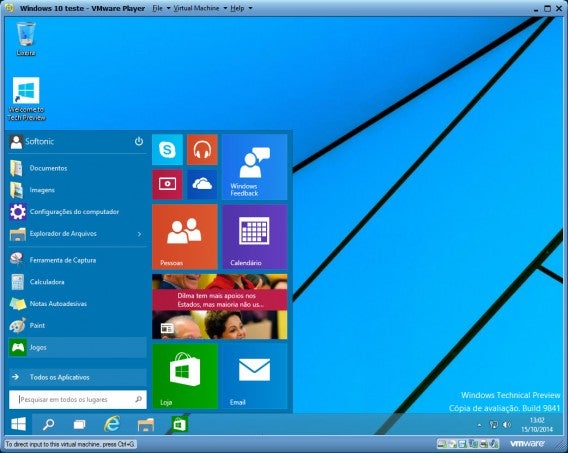Click the search magnifier in Start menu search box
The image size is (568, 453).
(x=138, y=399)
